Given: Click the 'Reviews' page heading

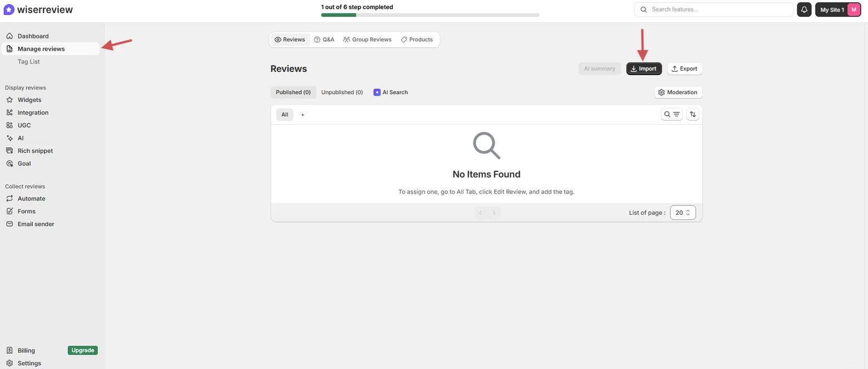Looking at the screenshot, I should pos(289,68).
